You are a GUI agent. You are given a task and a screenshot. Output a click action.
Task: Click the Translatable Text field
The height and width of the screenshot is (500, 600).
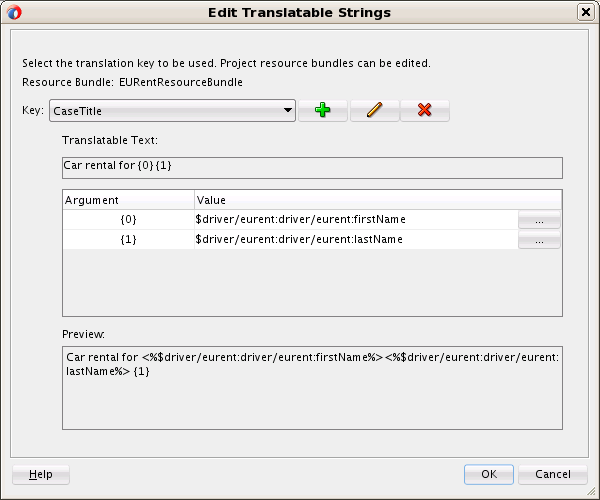tap(312, 168)
